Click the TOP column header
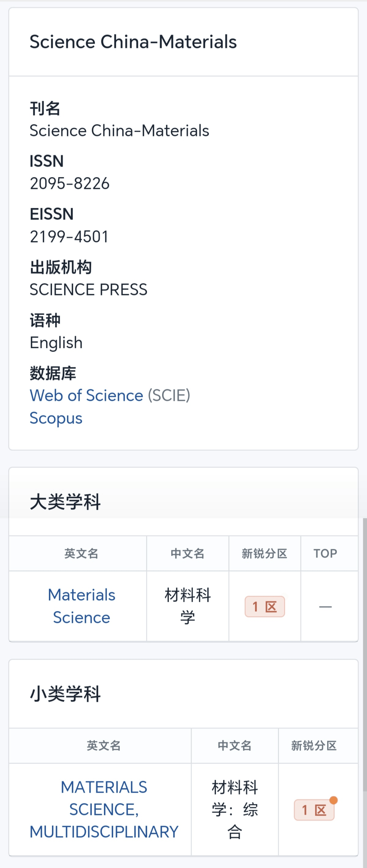This screenshot has width=367, height=868. pos(325,554)
